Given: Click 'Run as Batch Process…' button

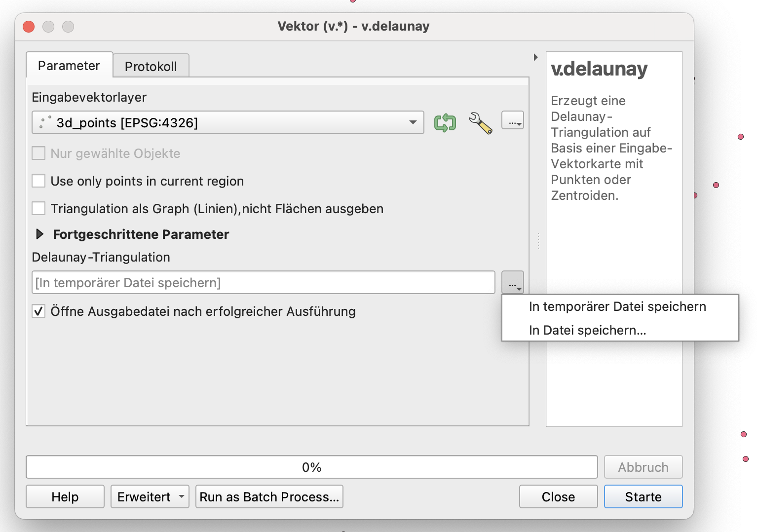Looking at the screenshot, I should coord(269,496).
